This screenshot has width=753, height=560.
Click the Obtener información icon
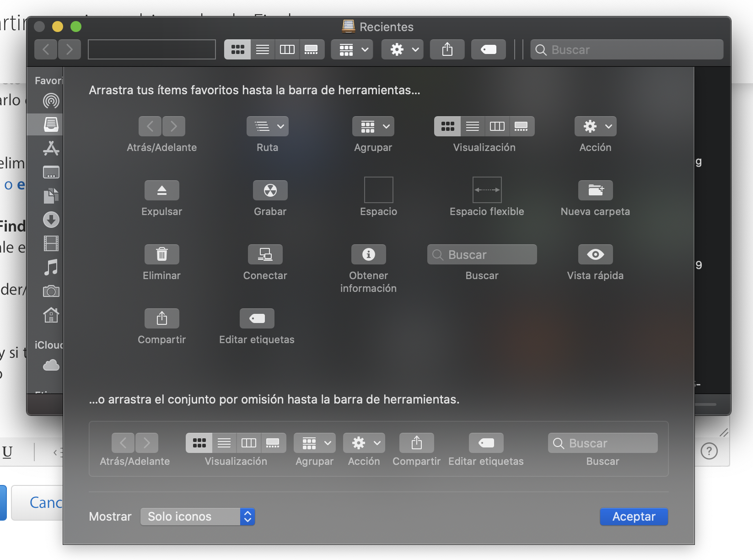tap(369, 254)
